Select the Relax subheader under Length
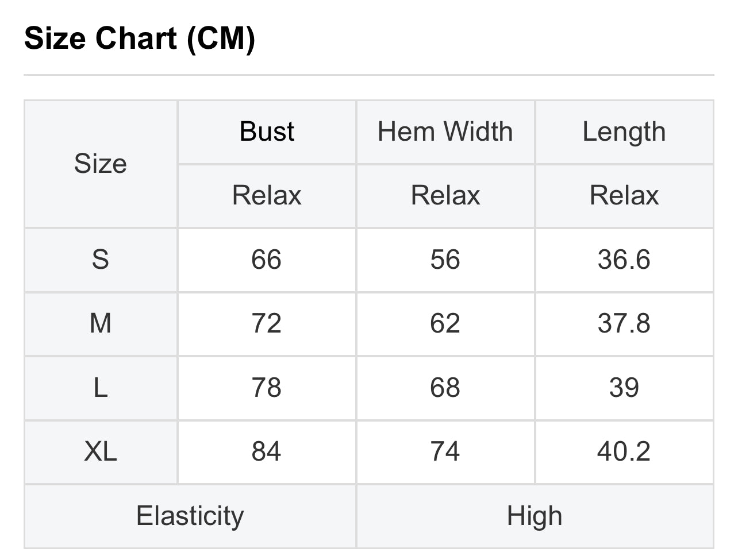This screenshot has height=560, width=738. coord(624,195)
